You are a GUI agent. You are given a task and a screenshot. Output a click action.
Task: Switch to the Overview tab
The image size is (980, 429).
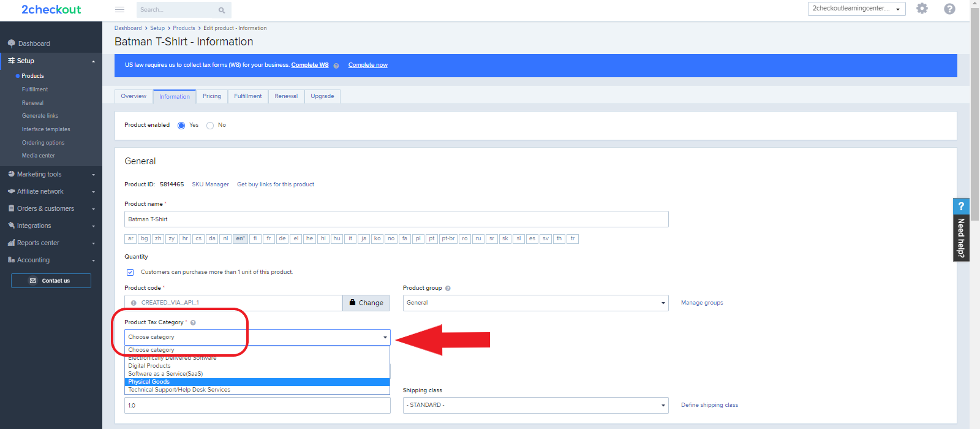(x=134, y=96)
